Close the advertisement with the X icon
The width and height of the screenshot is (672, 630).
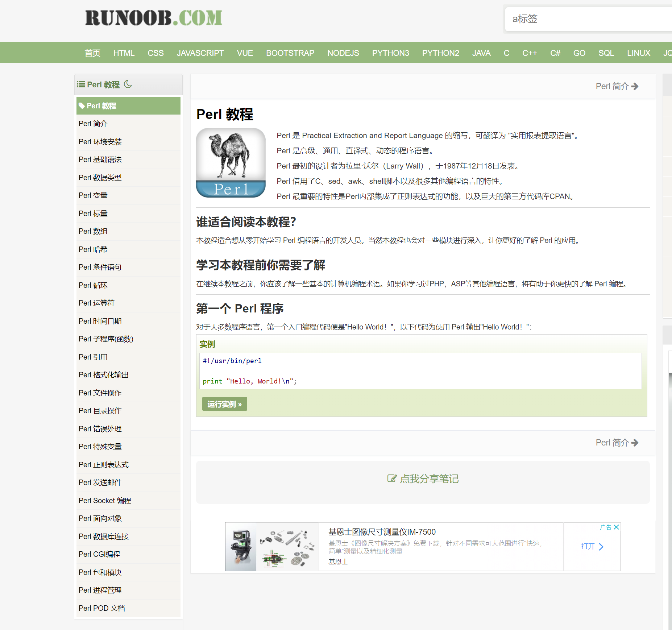pos(616,527)
